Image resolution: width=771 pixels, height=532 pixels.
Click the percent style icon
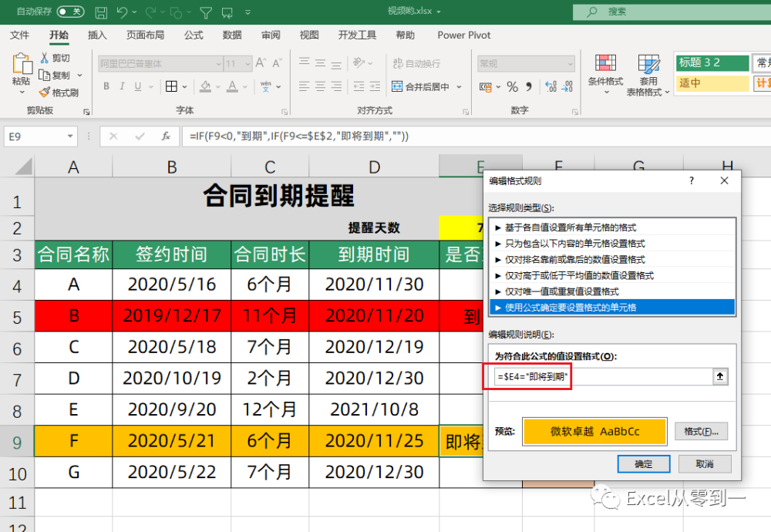click(x=513, y=86)
